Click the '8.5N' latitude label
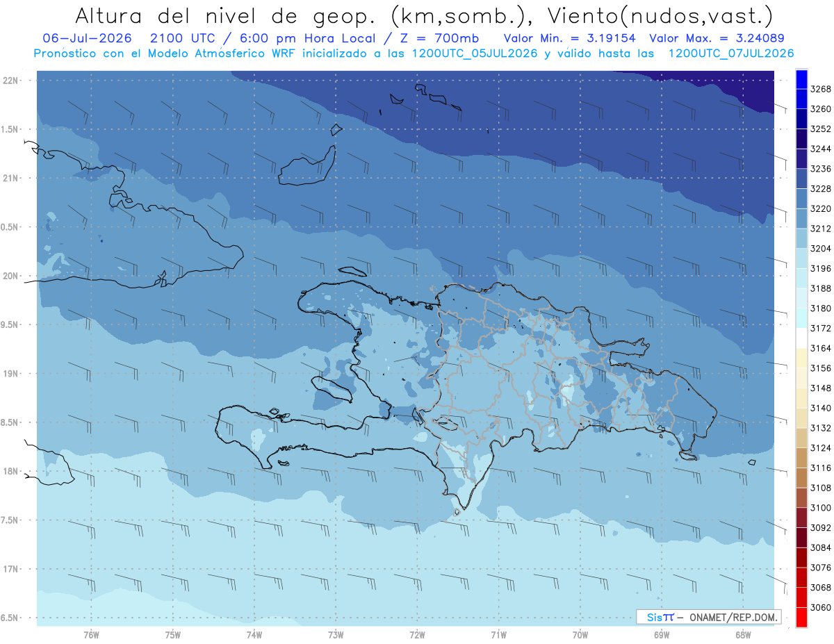 [x=9, y=422]
